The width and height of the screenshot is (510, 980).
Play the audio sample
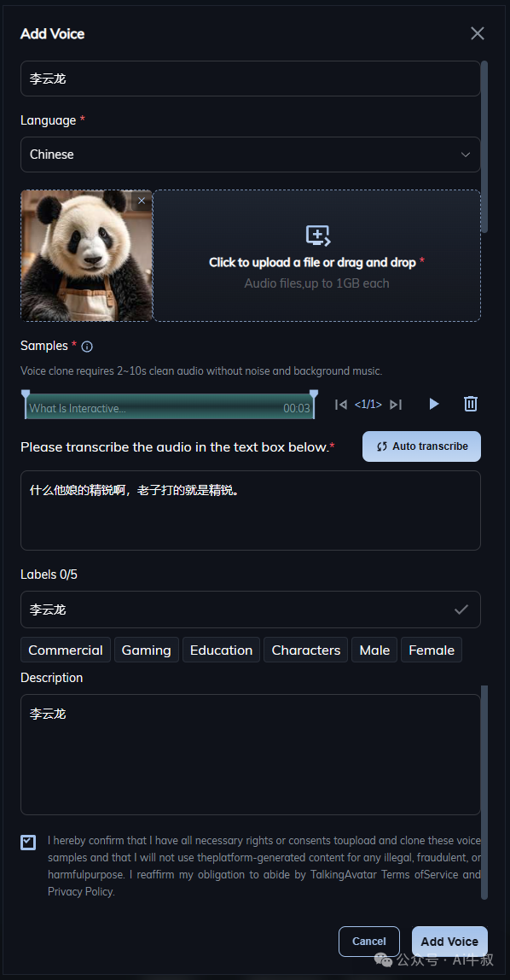click(x=434, y=405)
